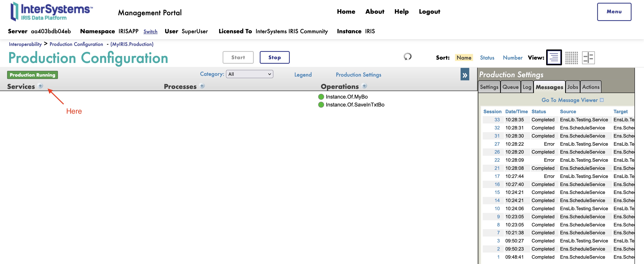Image resolution: width=644 pixels, height=264 pixels.
Task: Click the add Services plus icon
Action: (x=40, y=86)
